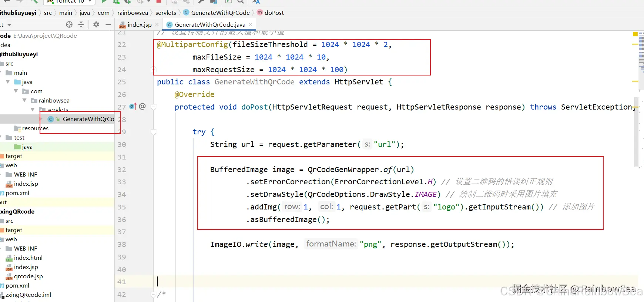Image resolution: width=644 pixels, height=302 pixels.
Task: Click QrCodeGenWrapper on line 32
Action: click(x=343, y=170)
